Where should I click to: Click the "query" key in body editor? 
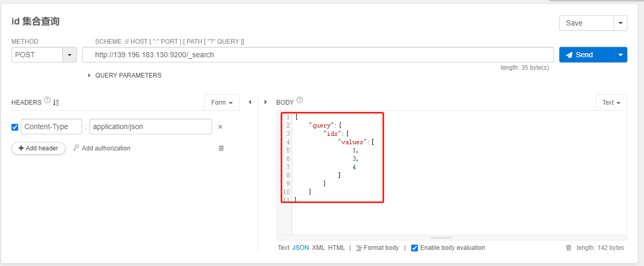[x=320, y=125]
